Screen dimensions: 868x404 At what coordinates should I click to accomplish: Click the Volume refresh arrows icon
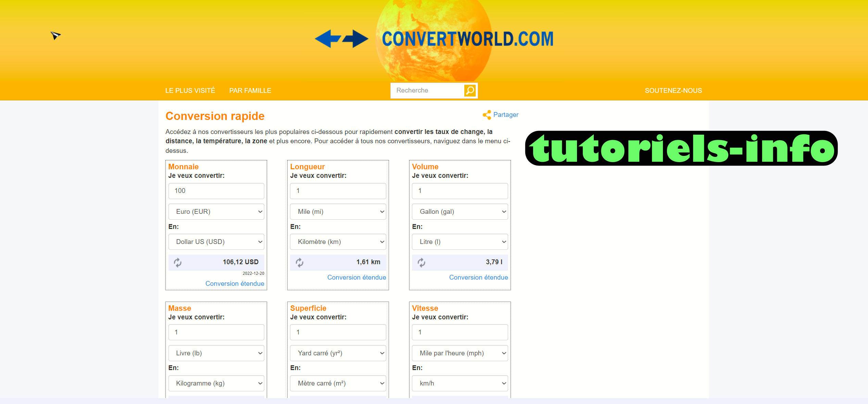421,262
